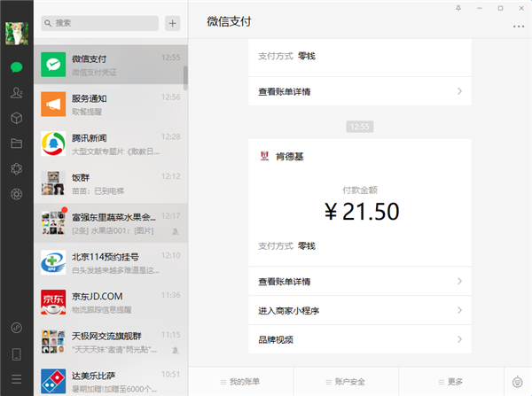Click the 微信支付 chat title
532x396 pixels.
(229, 21)
